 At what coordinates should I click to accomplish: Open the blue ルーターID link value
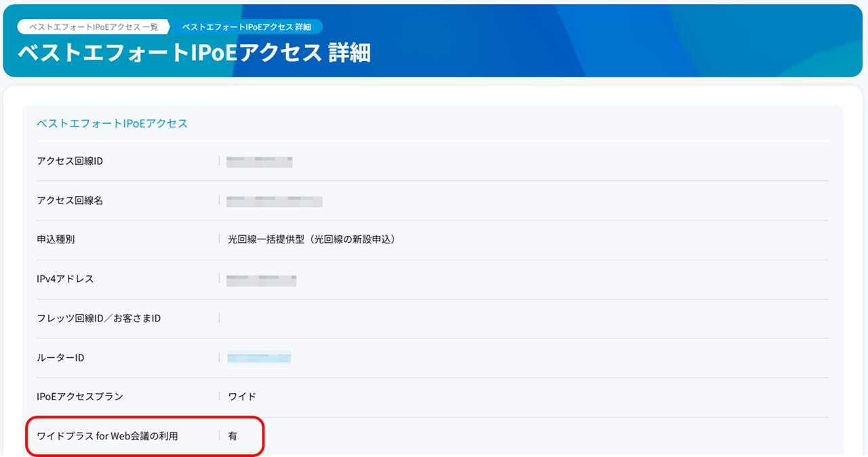(259, 357)
